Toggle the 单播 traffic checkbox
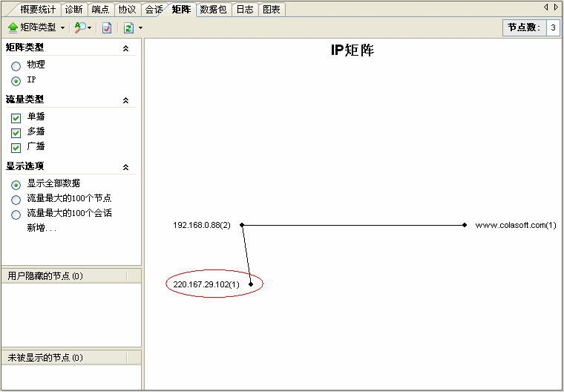564x392 pixels. pyautogui.click(x=16, y=118)
